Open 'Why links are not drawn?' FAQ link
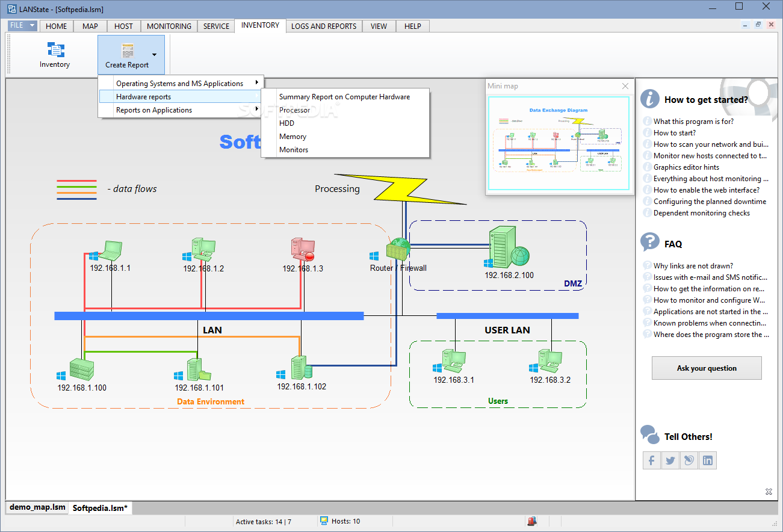 (x=693, y=266)
